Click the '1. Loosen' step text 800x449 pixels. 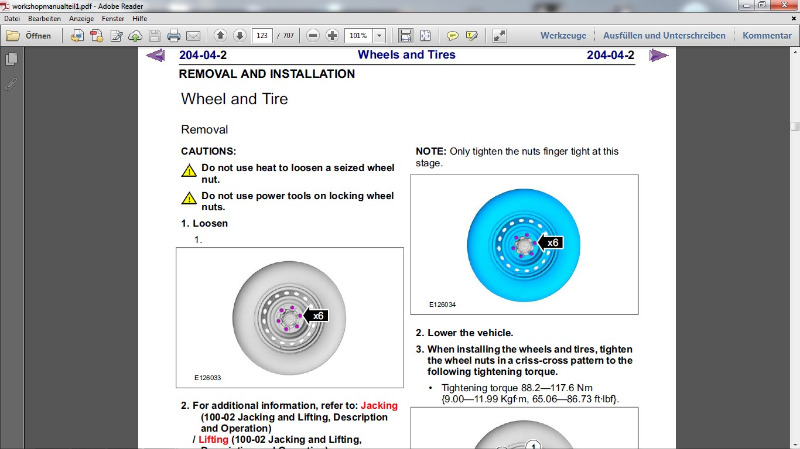click(x=204, y=223)
